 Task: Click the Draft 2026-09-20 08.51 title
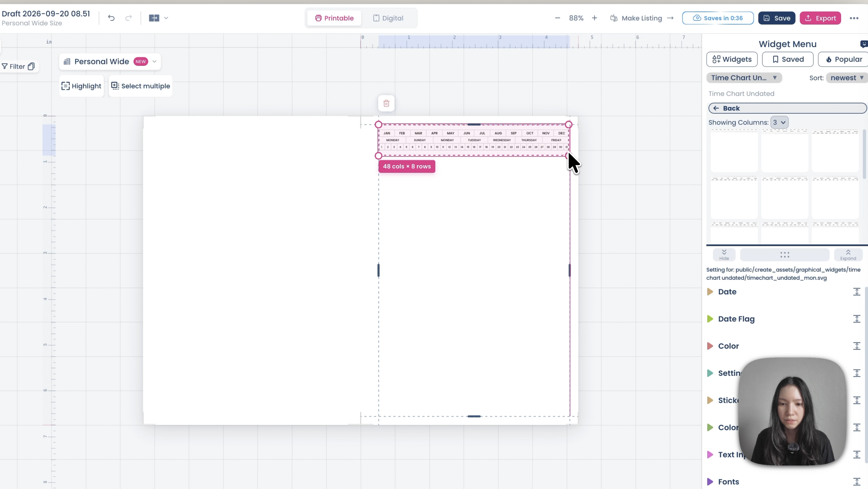point(46,14)
